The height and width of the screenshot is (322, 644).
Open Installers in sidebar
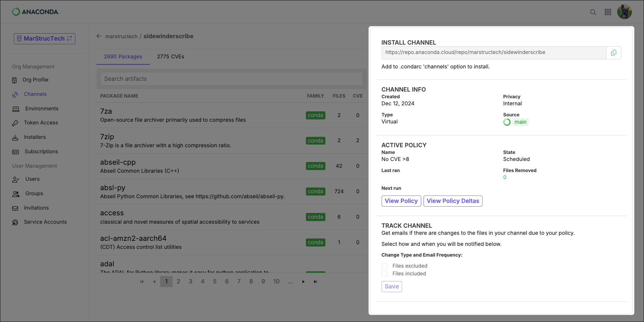point(35,137)
